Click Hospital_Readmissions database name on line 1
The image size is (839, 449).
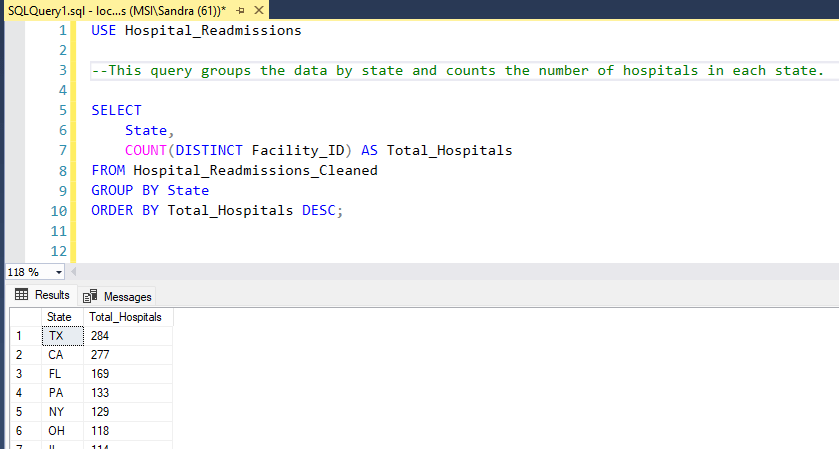213,31
